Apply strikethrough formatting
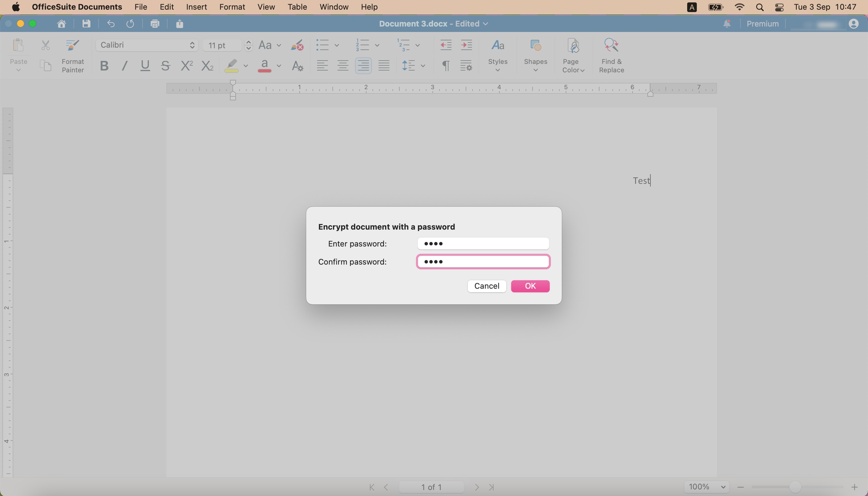The image size is (868, 496). click(x=165, y=65)
